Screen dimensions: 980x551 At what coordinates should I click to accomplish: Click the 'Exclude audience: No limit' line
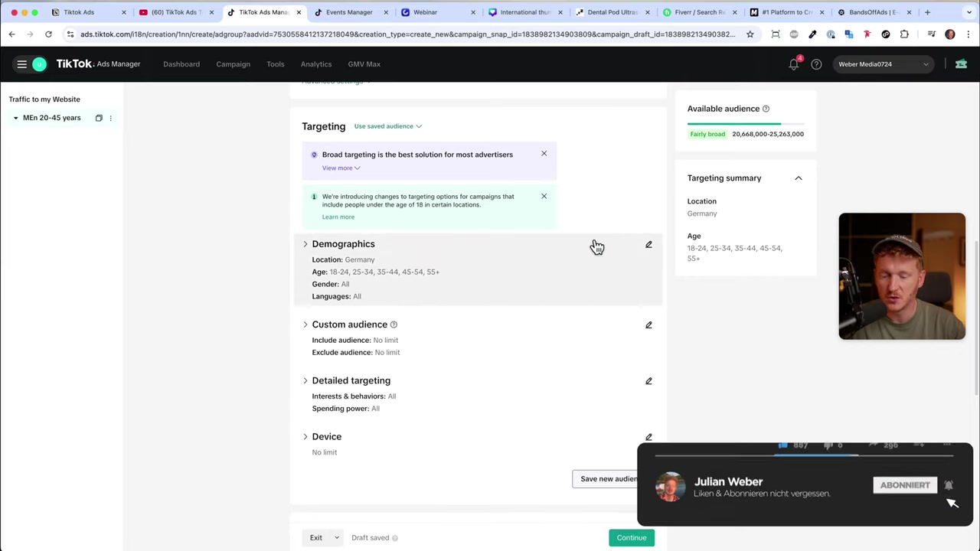(356, 353)
